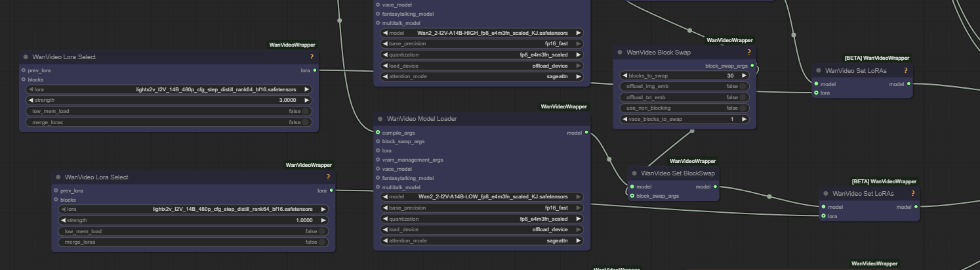Screen dimensions: 980x270
Task: Click lora output port on strength 1.0000 Lora Select
Action: [331, 191]
